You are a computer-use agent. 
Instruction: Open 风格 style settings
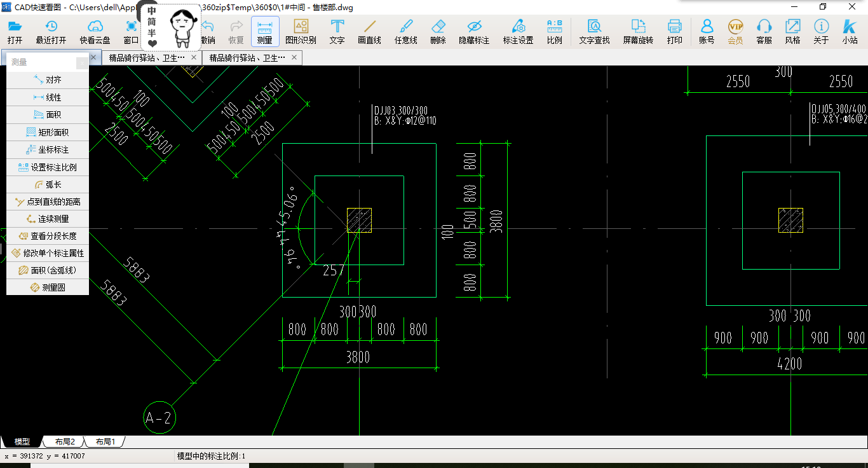[792, 32]
